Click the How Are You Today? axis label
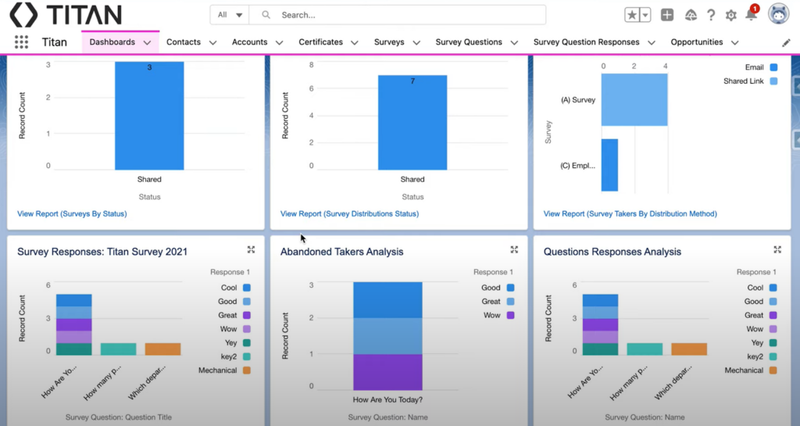Image resolution: width=800 pixels, height=426 pixels. [x=388, y=399]
